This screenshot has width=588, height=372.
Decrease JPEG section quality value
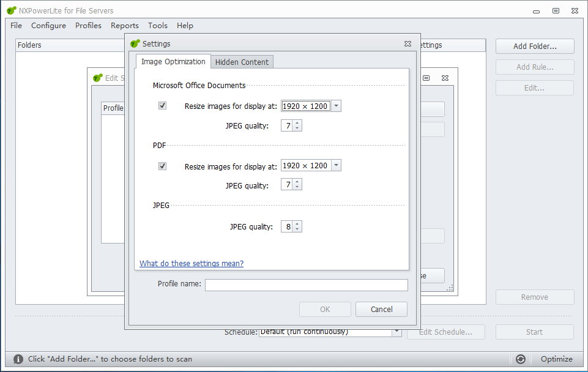point(297,229)
